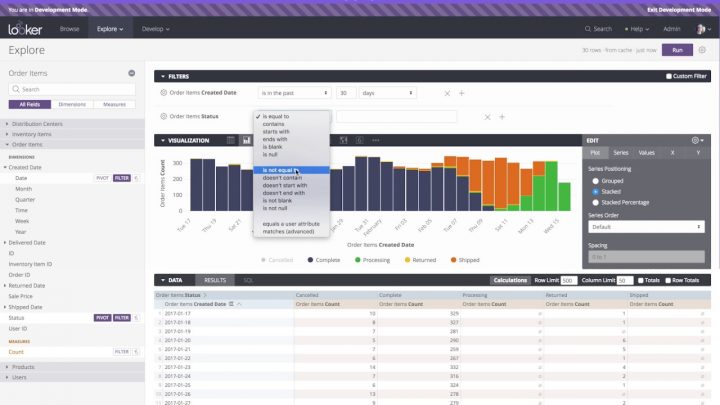The height and width of the screenshot is (405, 720).
Task: Select Grouped series positioning
Action: click(595, 181)
